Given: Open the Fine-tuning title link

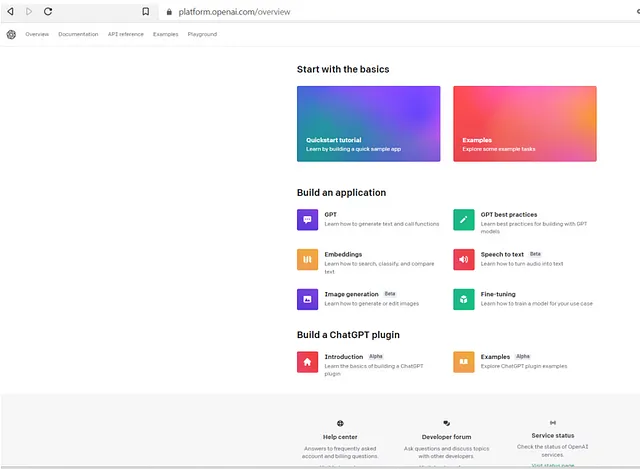Looking at the screenshot, I should pos(498,294).
